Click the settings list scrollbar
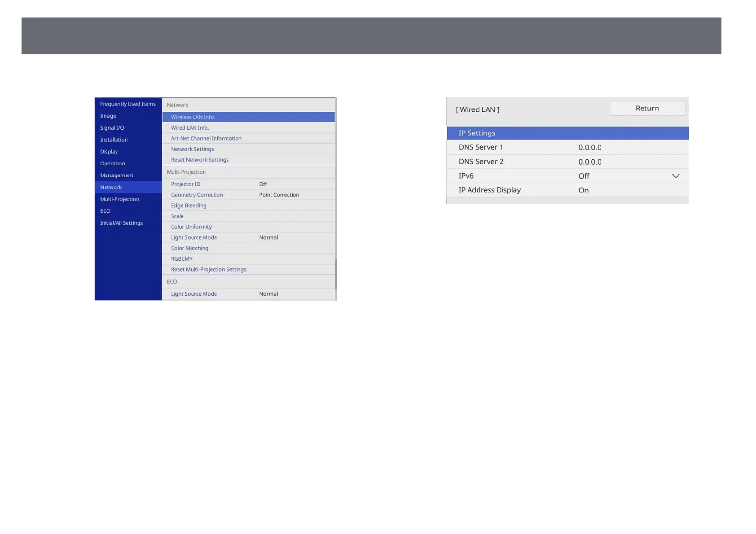 coord(336,274)
